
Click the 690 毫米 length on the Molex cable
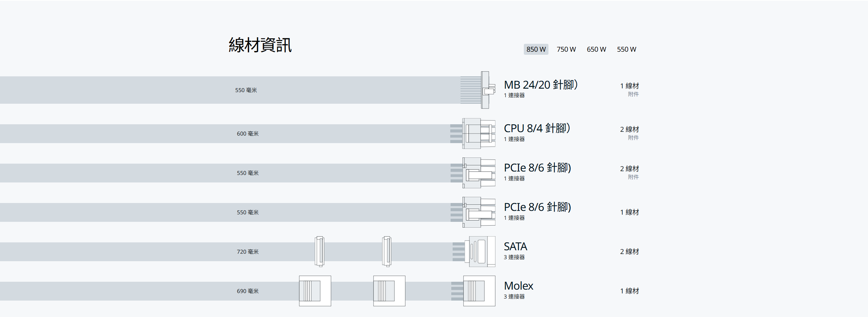click(248, 291)
